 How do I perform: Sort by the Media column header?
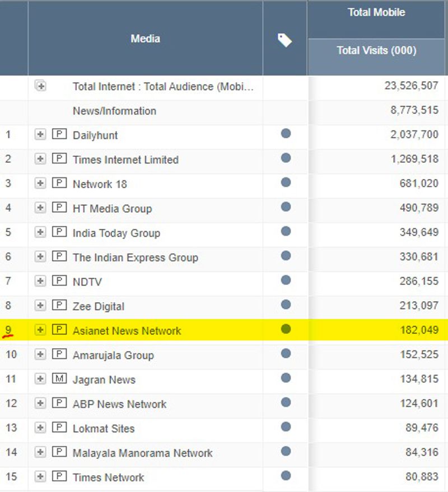coord(145,39)
